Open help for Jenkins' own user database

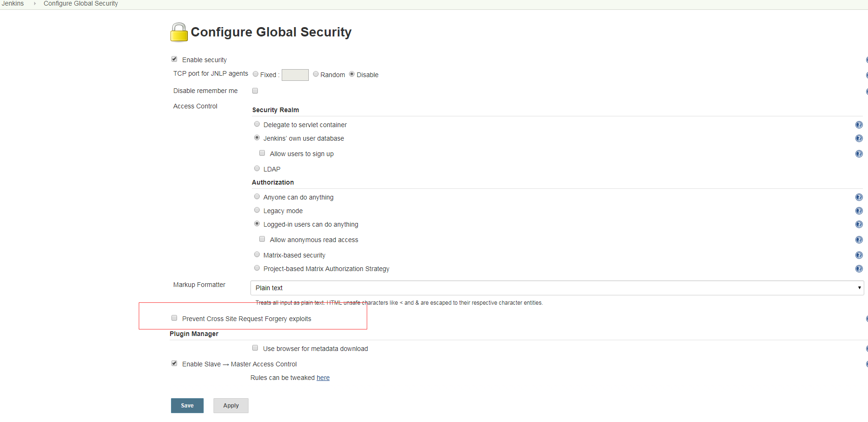[859, 138]
